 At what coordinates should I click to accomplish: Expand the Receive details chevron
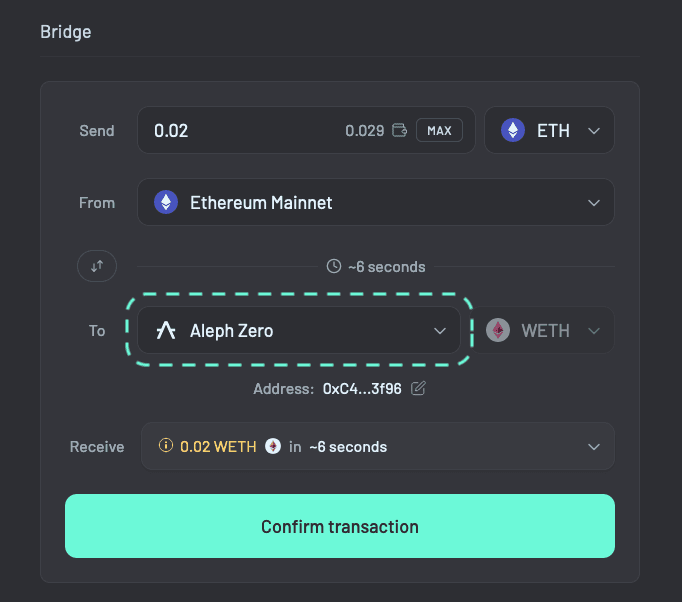tap(594, 446)
